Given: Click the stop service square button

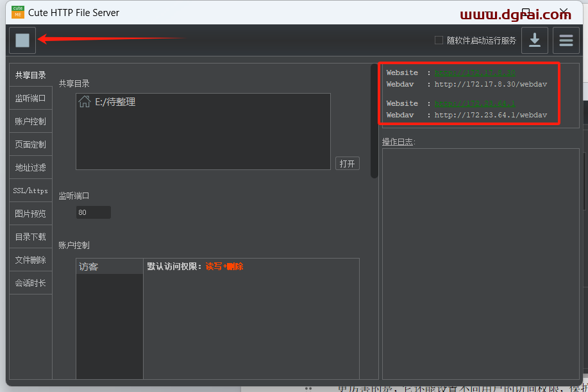Looking at the screenshot, I should coord(22,40).
